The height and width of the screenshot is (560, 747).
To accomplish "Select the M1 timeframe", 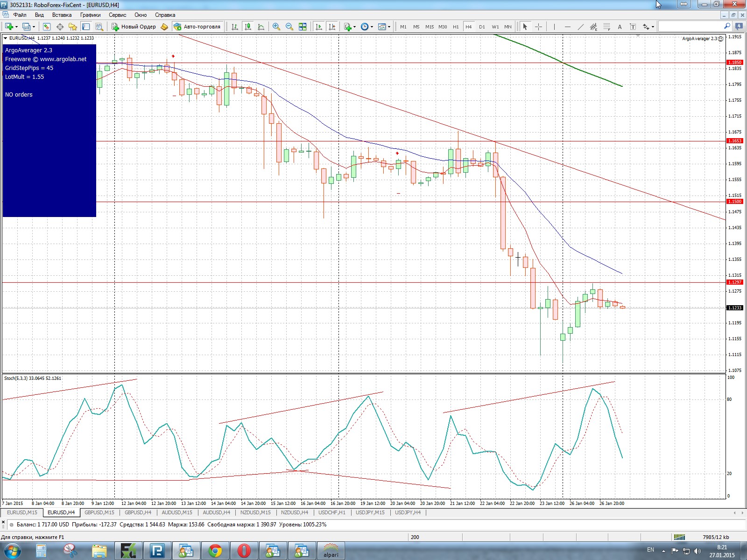I will 403,27.
